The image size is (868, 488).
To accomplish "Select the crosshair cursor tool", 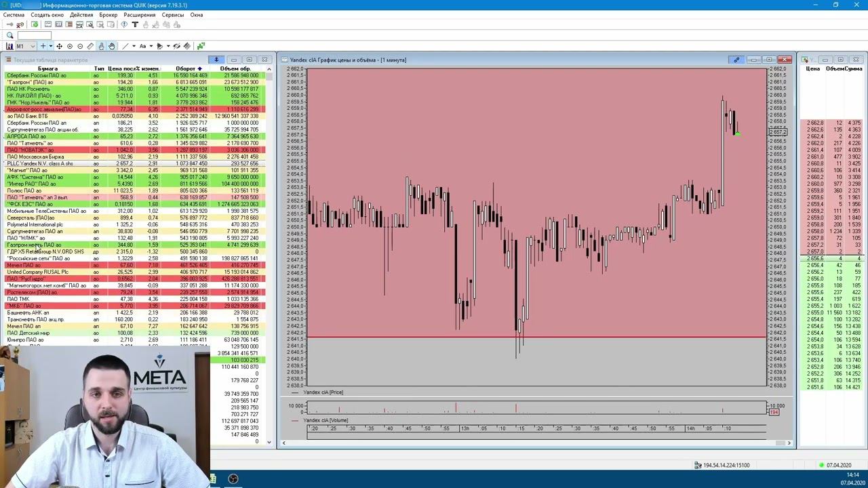I will pos(43,46).
